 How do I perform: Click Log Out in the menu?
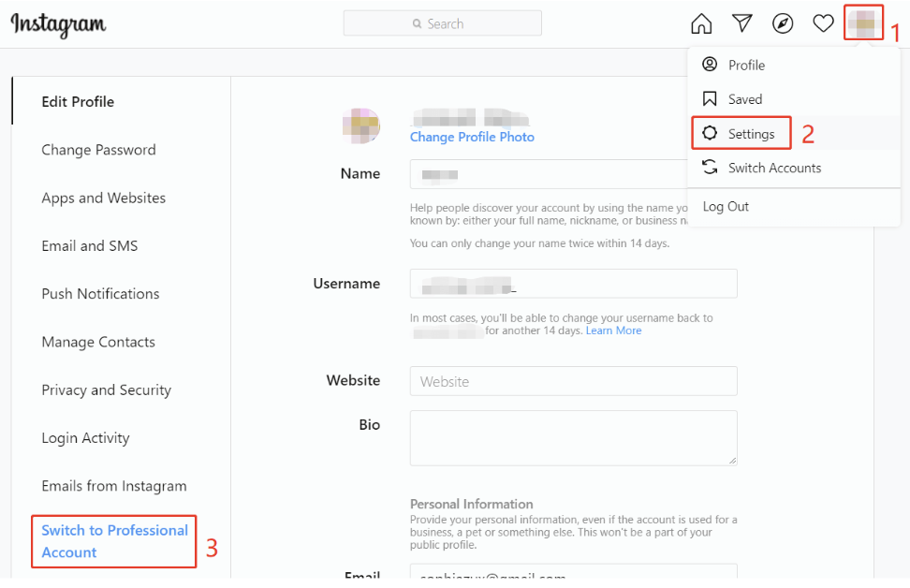pyautogui.click(x=726, y=206)
